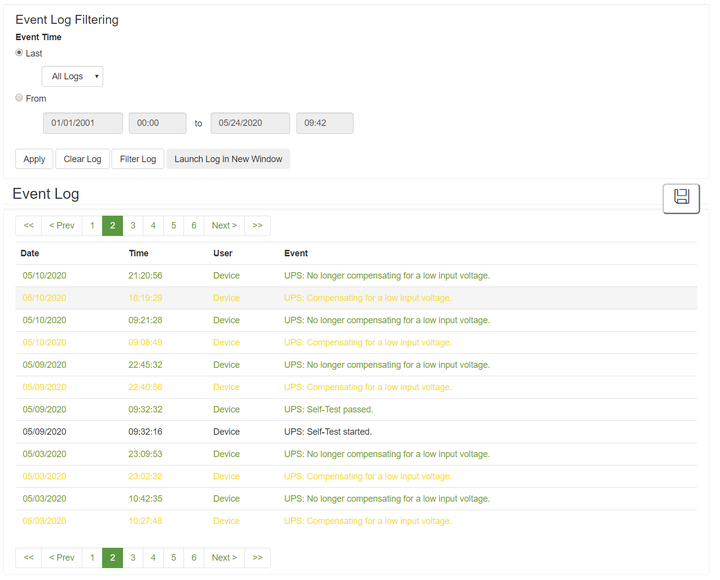Screen dimensions: 720x580
Task: Go to page 1 in bottom pagination
Action: point(92,557)
